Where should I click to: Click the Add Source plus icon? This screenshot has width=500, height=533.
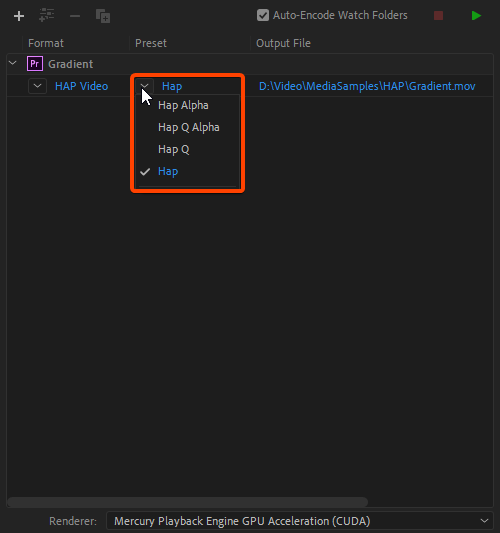tap(19, 16)
